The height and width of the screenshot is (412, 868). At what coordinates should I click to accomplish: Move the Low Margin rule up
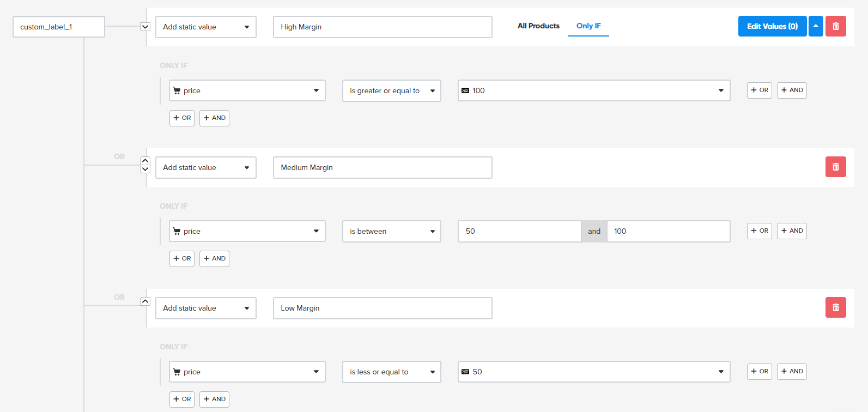tap(145, 301)
